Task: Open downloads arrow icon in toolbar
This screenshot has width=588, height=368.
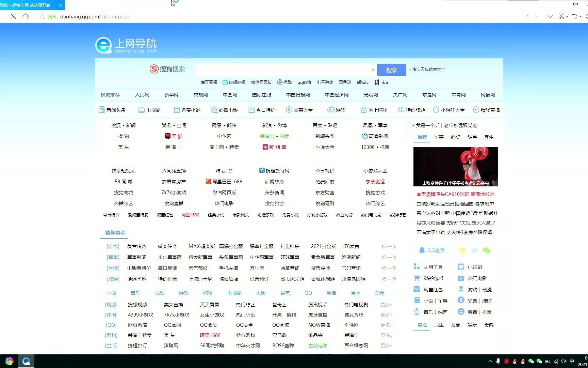Action: click(x=550, y=16)
